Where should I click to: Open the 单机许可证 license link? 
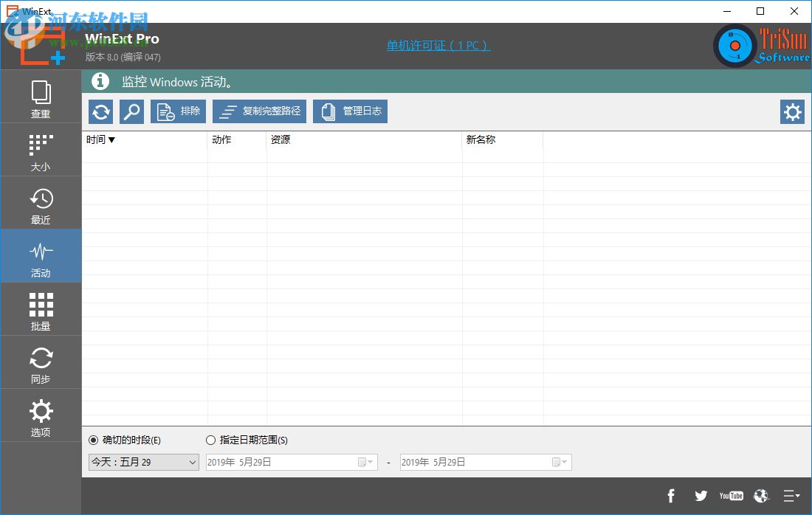coord(438,45)
